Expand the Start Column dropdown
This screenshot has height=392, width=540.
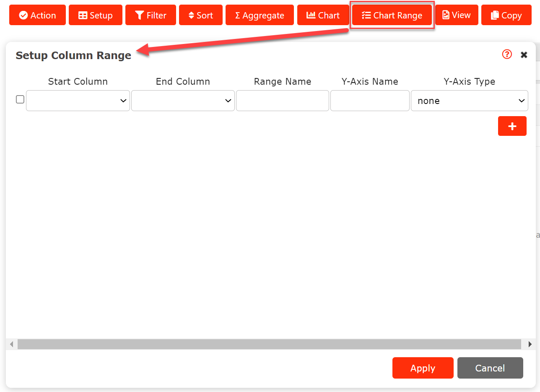pos(78,101)
